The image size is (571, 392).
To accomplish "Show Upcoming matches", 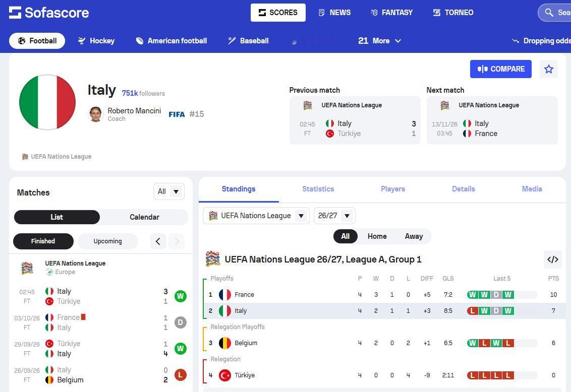I will pyautogui.click(x=108, y=241).
